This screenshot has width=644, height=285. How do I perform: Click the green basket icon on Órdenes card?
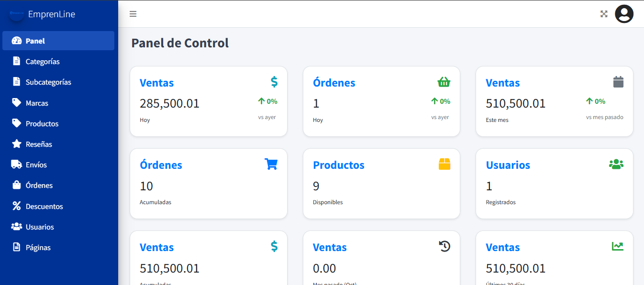[444, 82]
